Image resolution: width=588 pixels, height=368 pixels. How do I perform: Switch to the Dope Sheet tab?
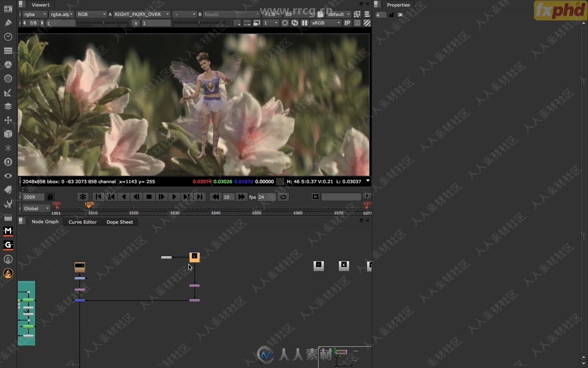(x=120, y=222)
